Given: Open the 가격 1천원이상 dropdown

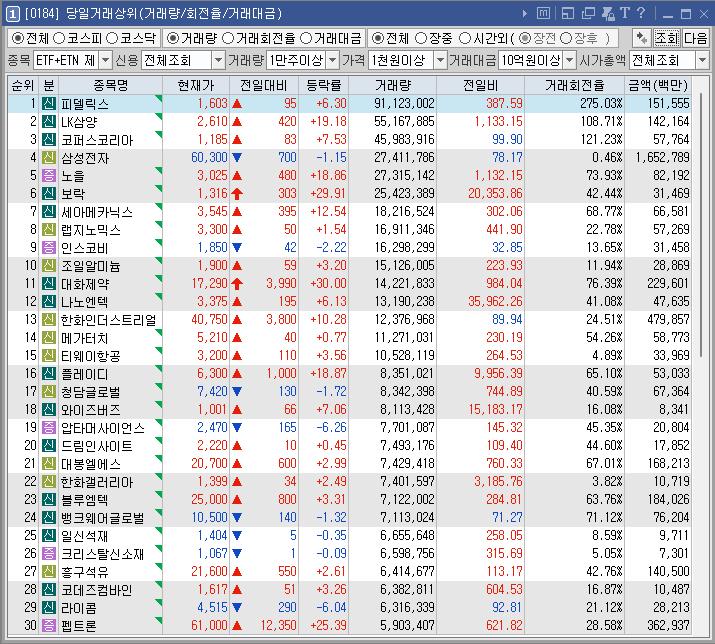Looking at the screenshot, I should tap(440, 60).
